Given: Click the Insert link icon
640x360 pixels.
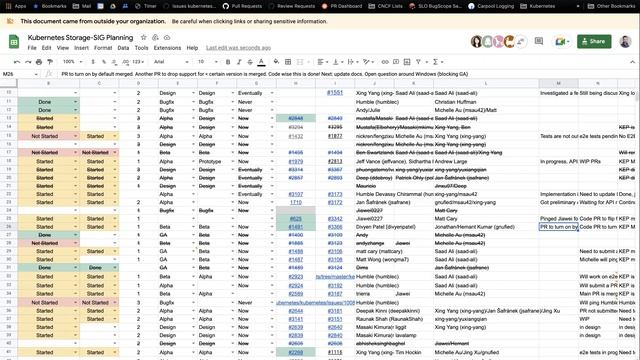Looking at the screenshot, I should click(385, 62).
